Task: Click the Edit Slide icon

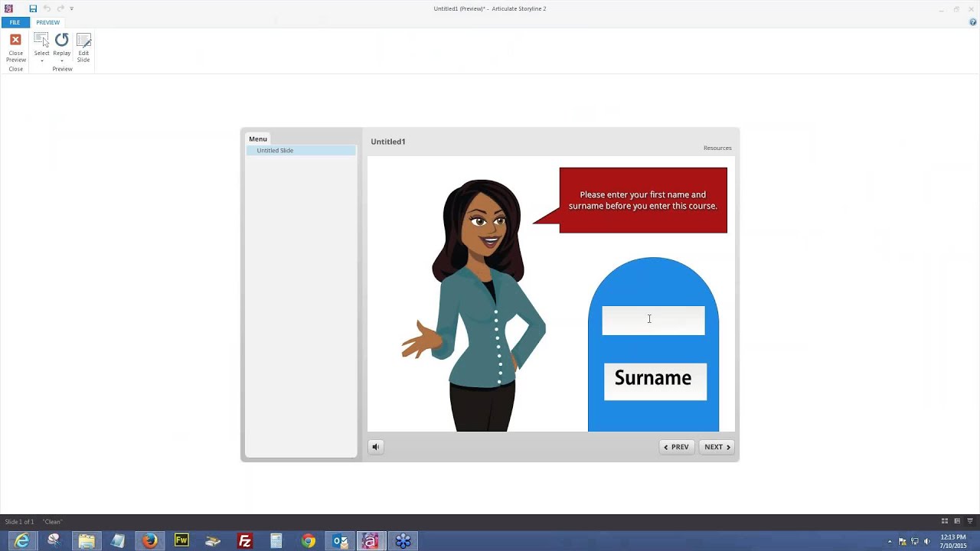Action: point(83,40)
